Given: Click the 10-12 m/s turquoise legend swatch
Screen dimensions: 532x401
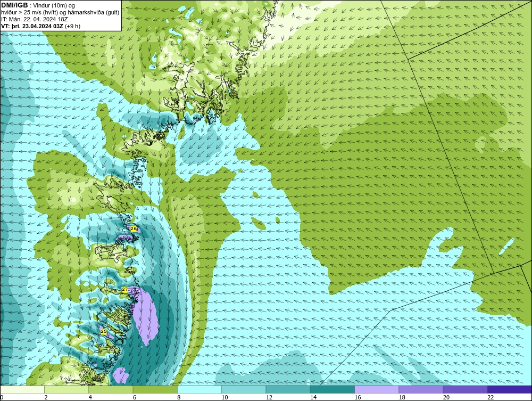Looking at the screenshot, I should [244, 389].
